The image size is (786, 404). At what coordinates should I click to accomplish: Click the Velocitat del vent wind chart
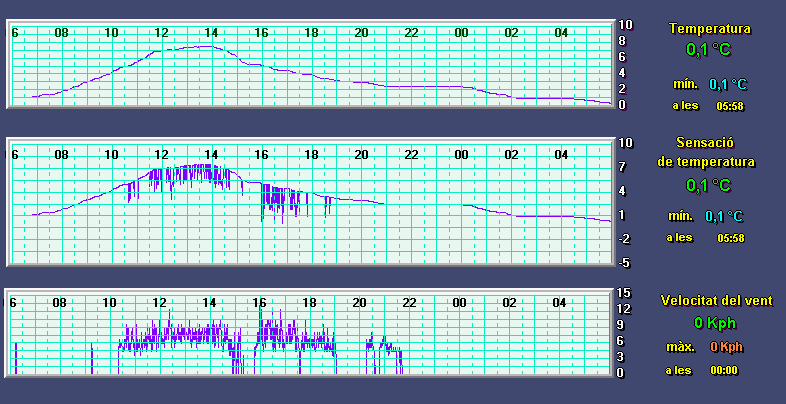310,333
